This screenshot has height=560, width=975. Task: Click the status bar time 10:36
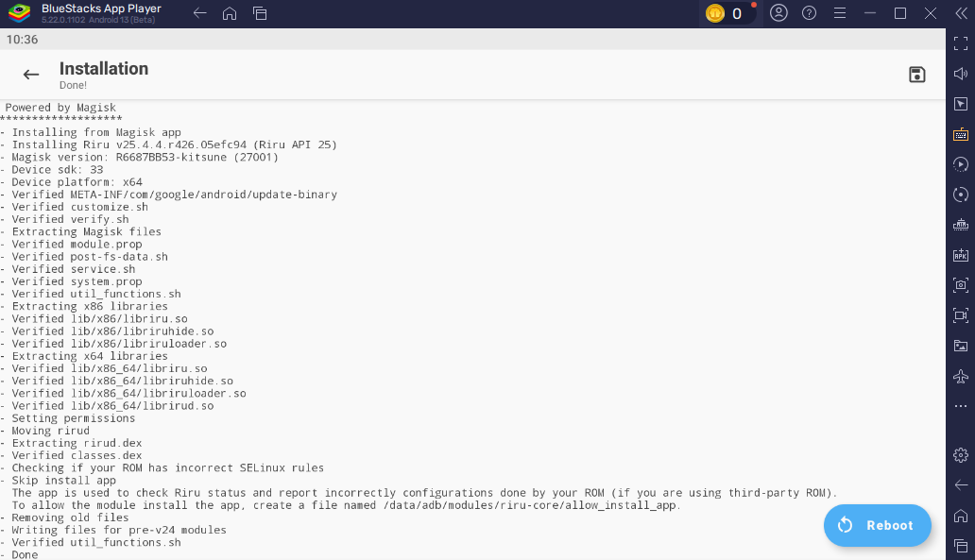[x=23, y=39]
